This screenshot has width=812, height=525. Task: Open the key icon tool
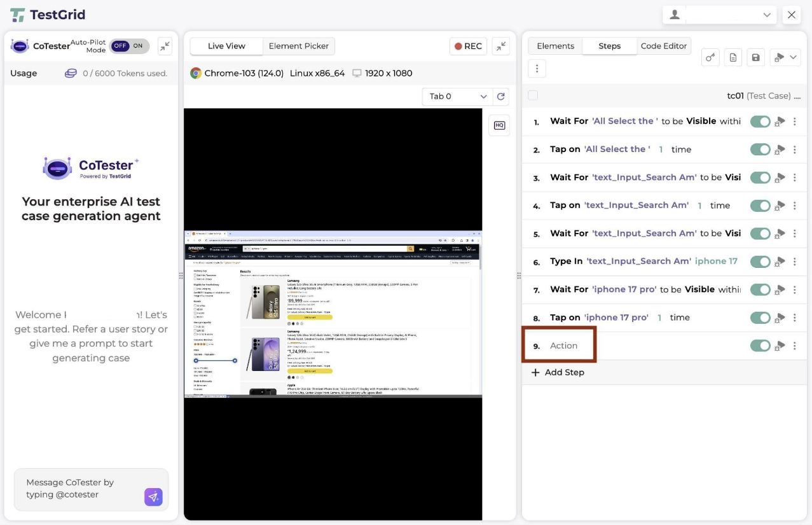(710, 57)
